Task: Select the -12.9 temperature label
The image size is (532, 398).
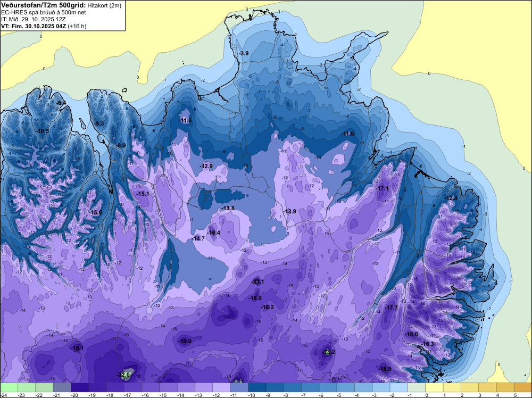Action: pos(205,166)
